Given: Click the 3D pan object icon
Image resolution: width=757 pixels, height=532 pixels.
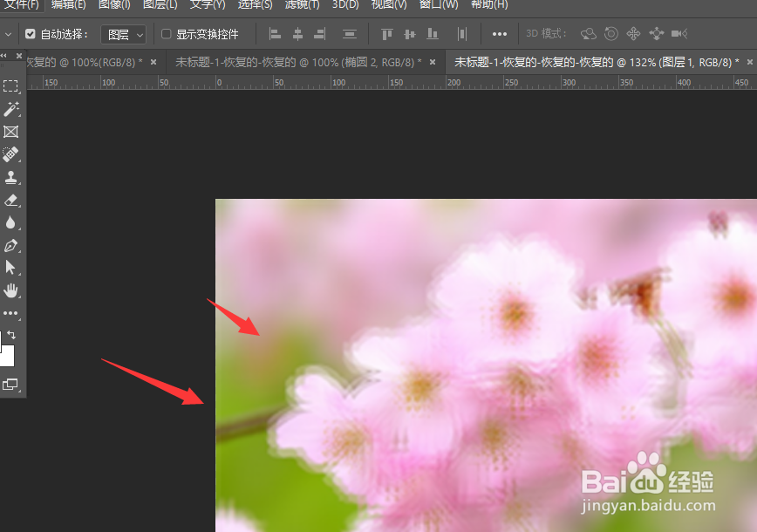Looking at the screenshot, I should click(633, 34).
